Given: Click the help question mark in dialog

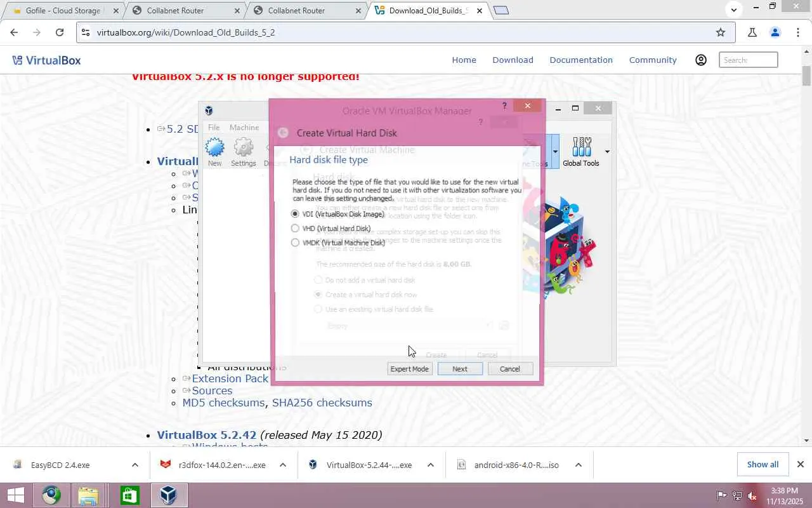Looking at the screenshot, I should tap(504, 106).
